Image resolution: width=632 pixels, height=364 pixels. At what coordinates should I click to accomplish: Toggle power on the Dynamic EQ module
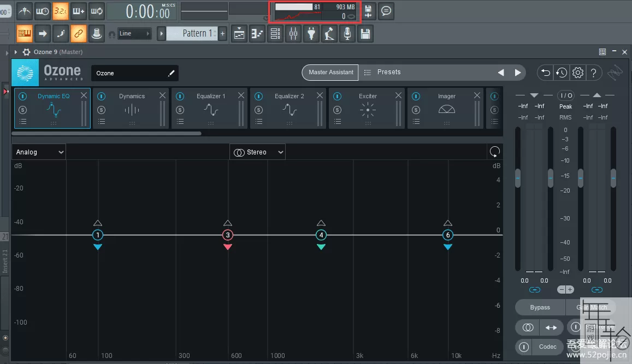coord(23,96)
